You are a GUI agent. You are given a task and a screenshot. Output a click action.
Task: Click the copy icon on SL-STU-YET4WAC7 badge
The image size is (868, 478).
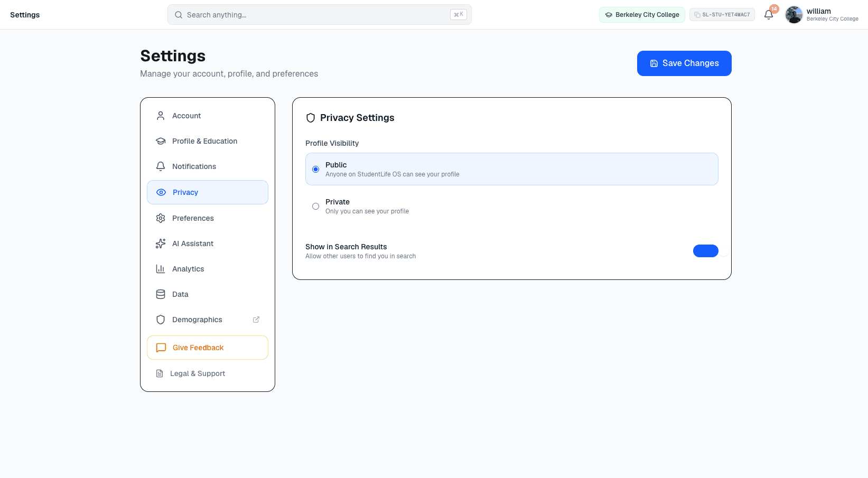697,15
